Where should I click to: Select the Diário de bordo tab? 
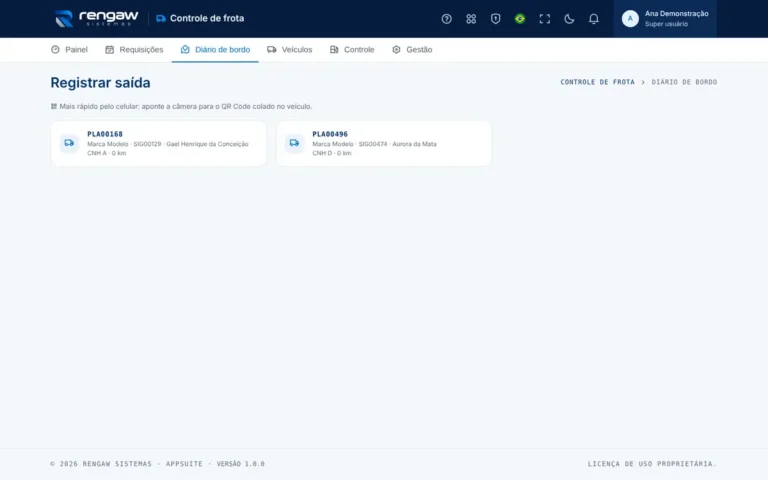(x=215, y=49)
